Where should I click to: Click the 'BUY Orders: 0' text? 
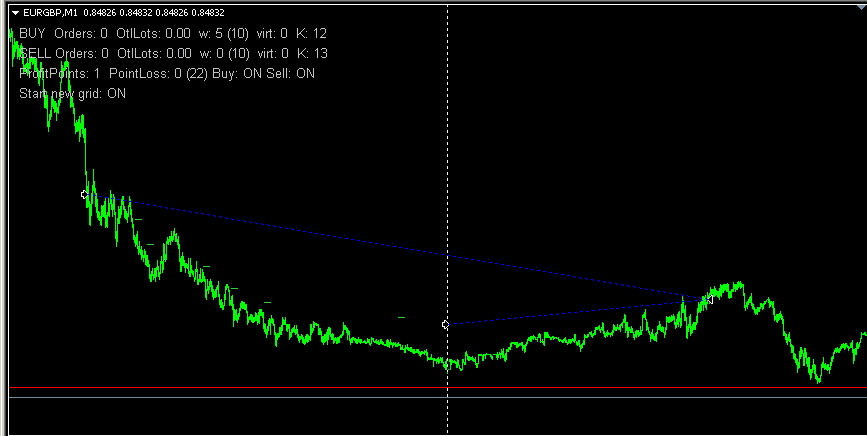point(63,34)
